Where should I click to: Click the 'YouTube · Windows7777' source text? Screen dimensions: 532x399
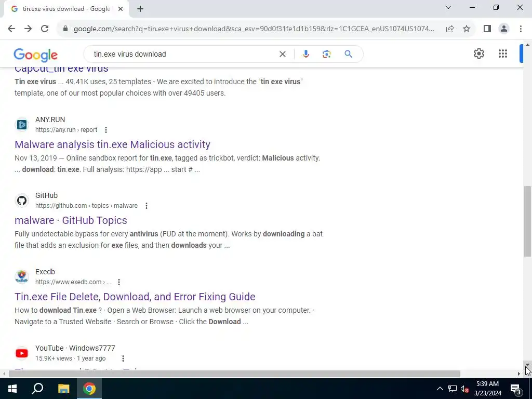coord(75,348)
